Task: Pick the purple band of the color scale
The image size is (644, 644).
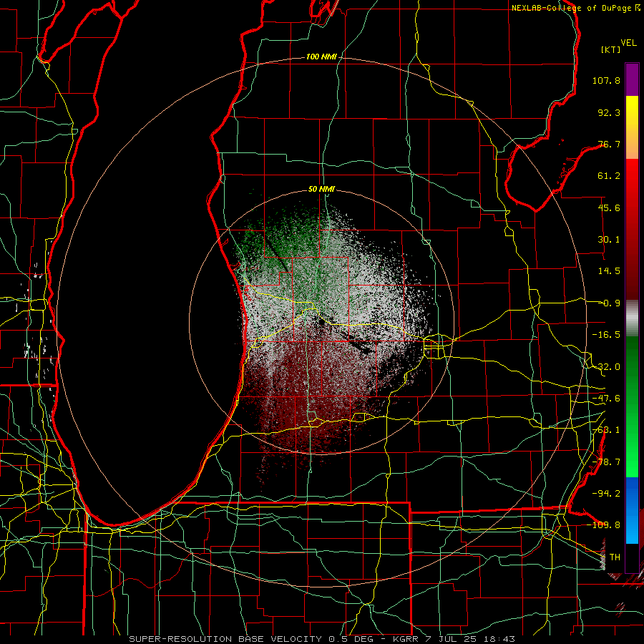Action: (632, 79)
